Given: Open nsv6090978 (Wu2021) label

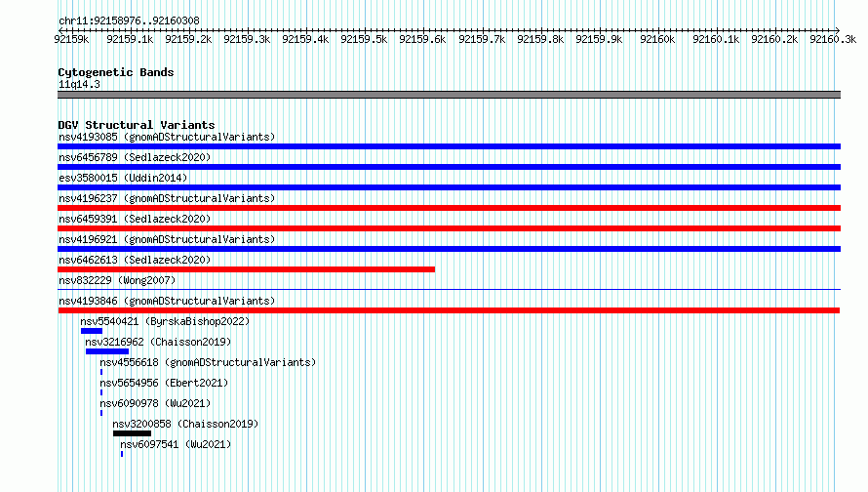Looking at the screenshot, I should coord(155,403).
